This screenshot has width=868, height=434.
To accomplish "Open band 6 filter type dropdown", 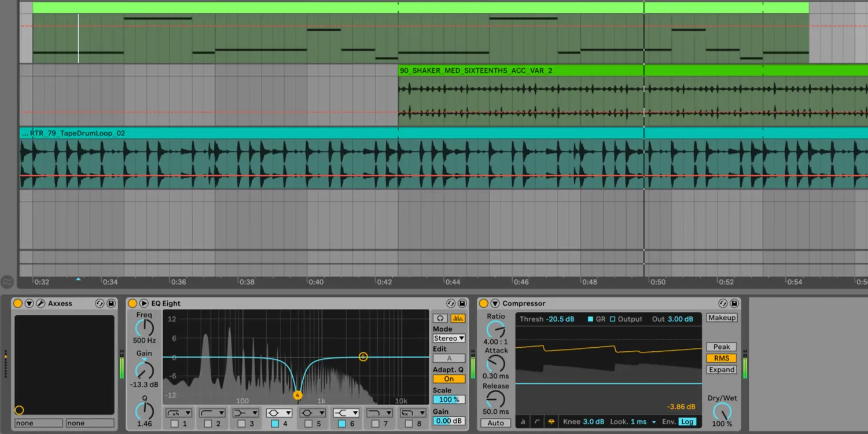I will pyautogui.click(x=345, y=413).
